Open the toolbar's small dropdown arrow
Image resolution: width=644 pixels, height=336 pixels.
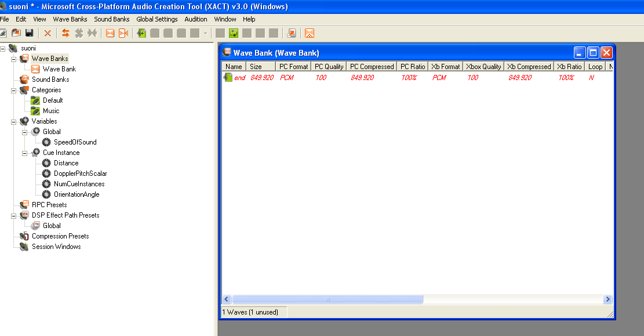click(205, 33)
